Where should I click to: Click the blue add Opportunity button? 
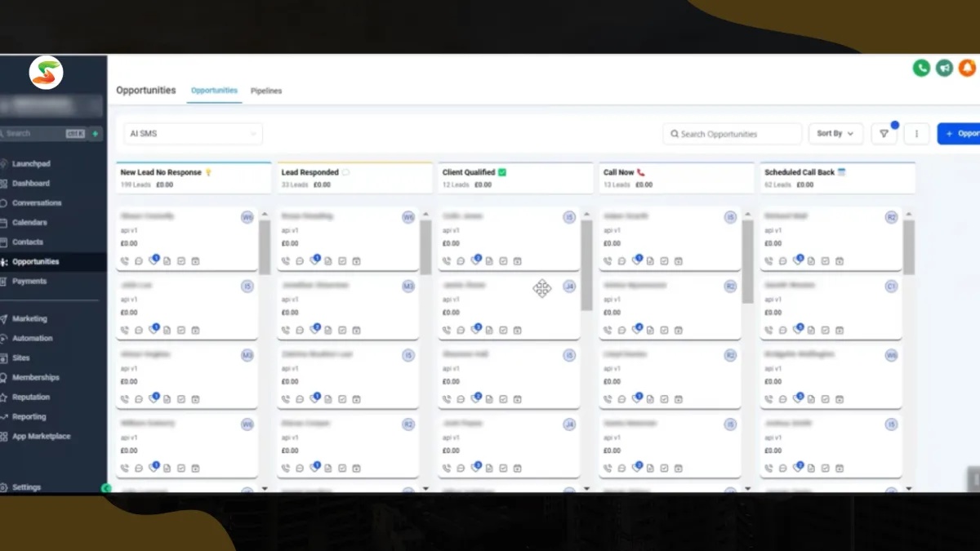[959, 134]
